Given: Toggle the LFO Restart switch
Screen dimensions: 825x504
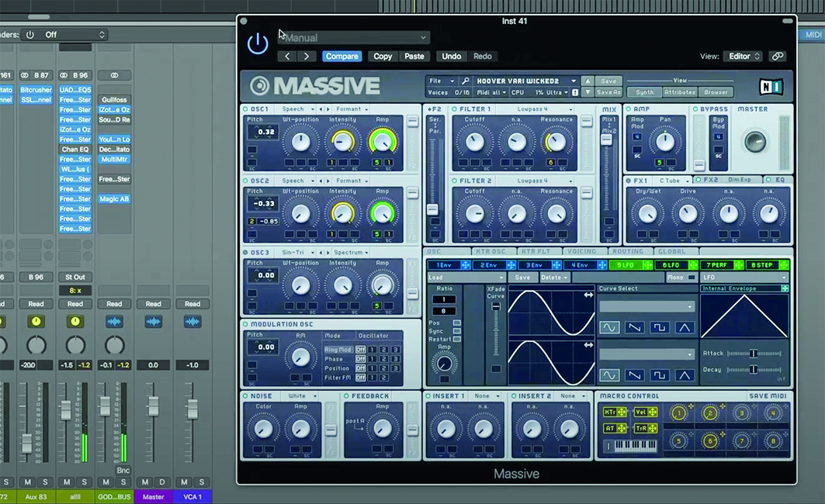Looking at the screenshot, I should click(456, 339).
